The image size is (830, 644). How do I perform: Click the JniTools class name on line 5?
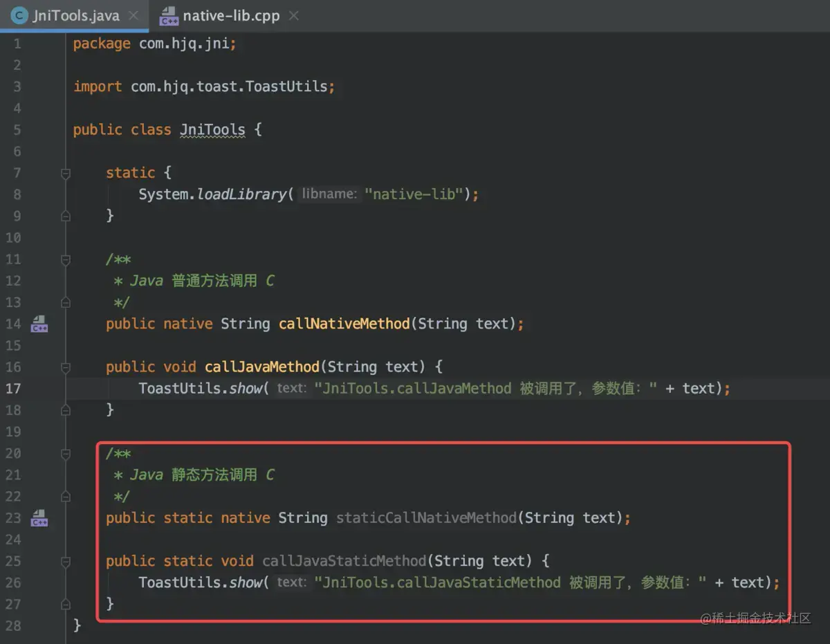(x=212, y=130)
